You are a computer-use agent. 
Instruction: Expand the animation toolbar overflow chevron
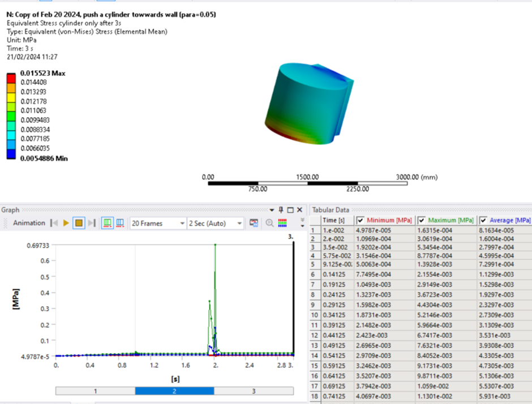(302, 222)
